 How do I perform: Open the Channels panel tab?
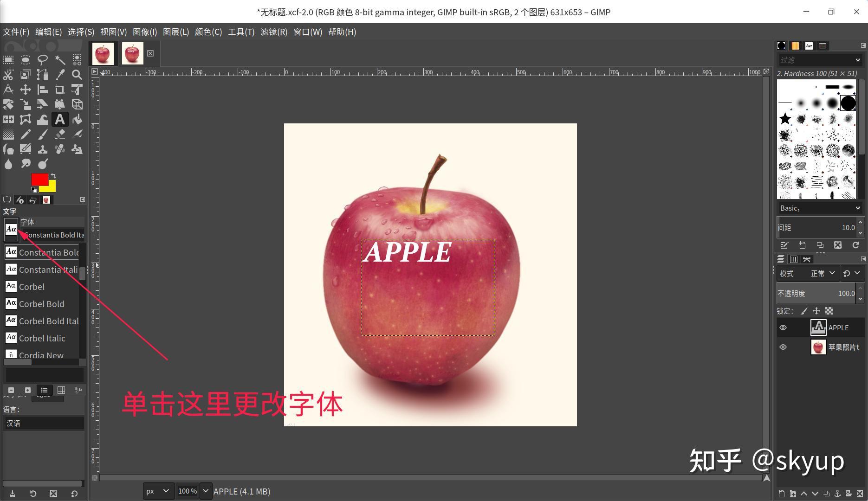[x=794, y=259]
